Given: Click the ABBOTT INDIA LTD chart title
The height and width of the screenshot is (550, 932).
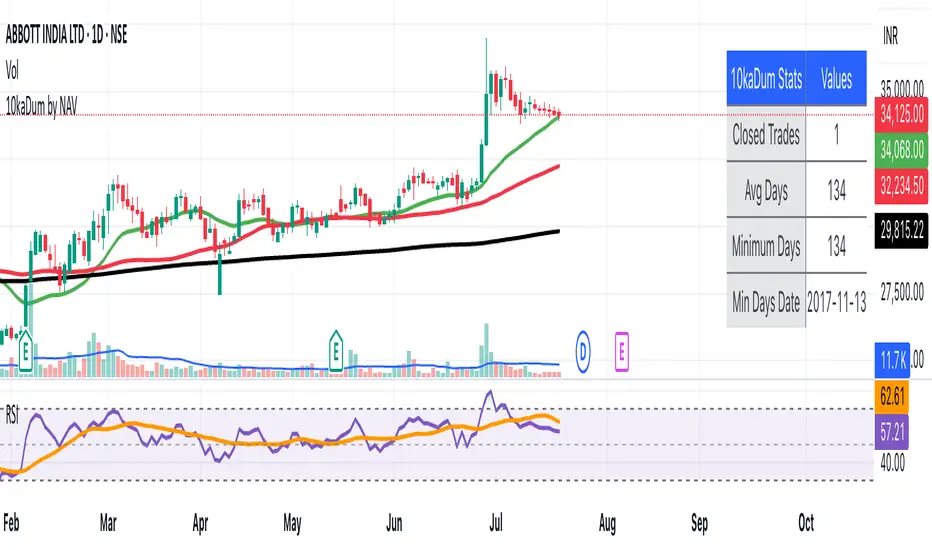Looking at the screenshot, I should tap(67, 35).
